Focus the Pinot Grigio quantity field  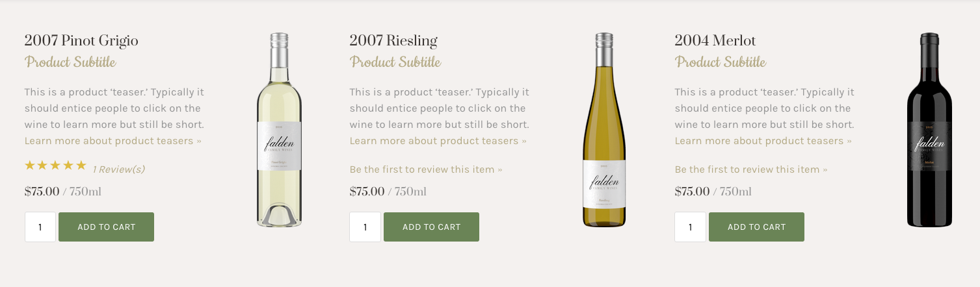(40, 227)
